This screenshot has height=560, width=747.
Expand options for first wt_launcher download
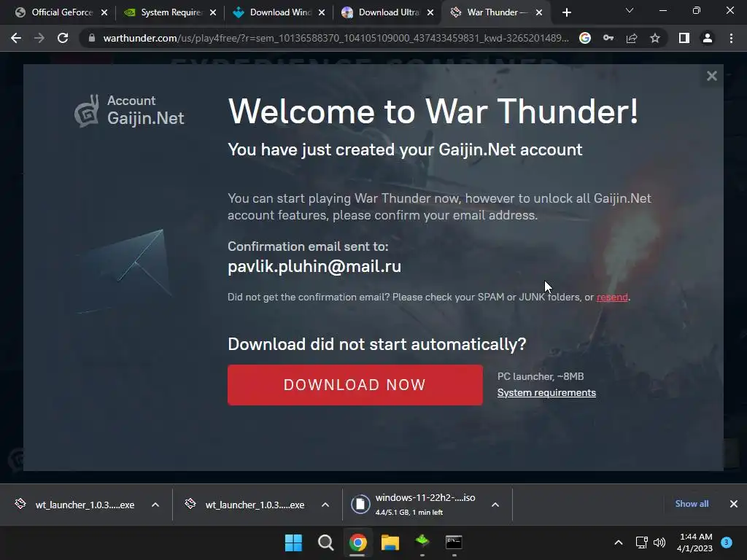tap(155, 505)
